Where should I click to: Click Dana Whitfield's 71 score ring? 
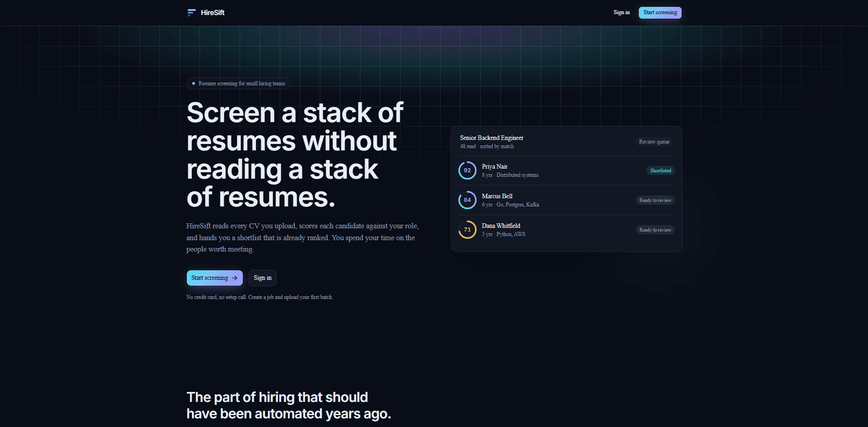pyautogui.click(x=467, y=230)
